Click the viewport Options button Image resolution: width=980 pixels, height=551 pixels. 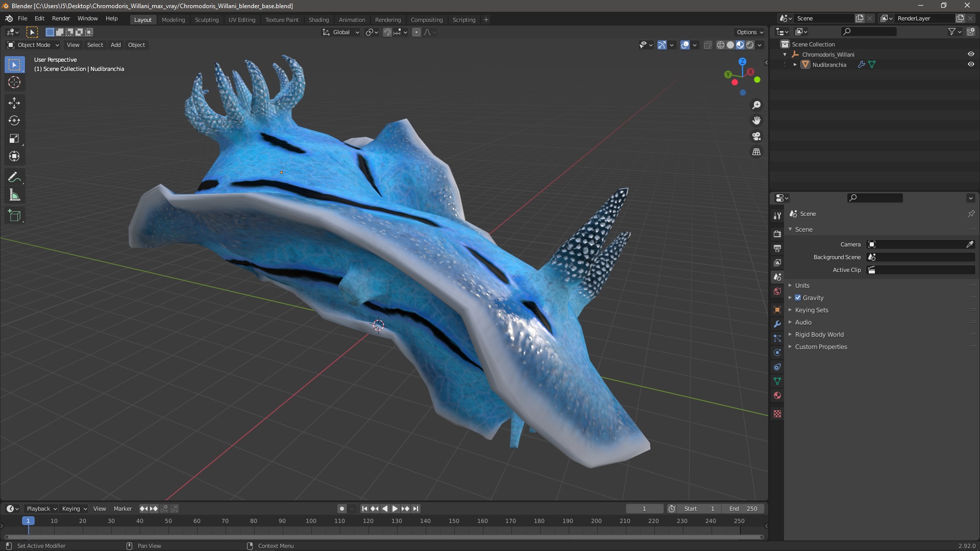point(749,32)
